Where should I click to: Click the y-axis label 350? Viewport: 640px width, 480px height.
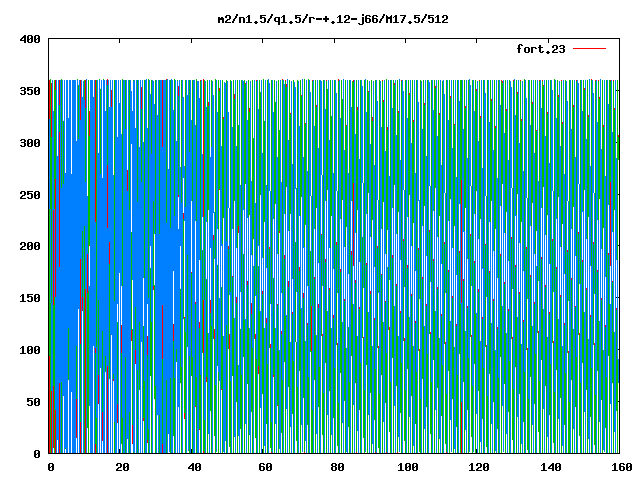coord(30,91)
